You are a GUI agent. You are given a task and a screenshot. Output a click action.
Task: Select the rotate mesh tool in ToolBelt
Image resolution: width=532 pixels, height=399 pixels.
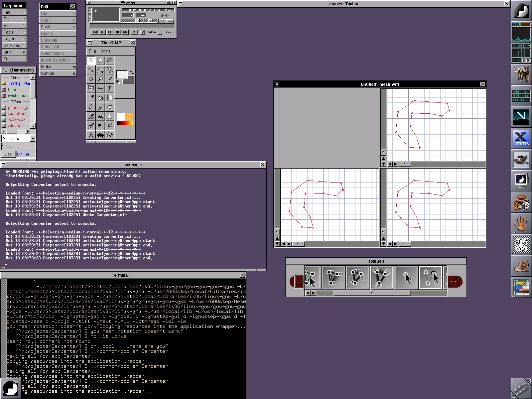point(357,277)
